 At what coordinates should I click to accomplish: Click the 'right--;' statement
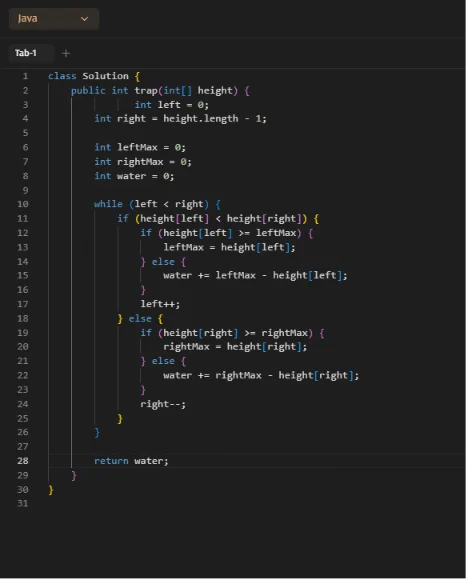[x=163, y=404]
